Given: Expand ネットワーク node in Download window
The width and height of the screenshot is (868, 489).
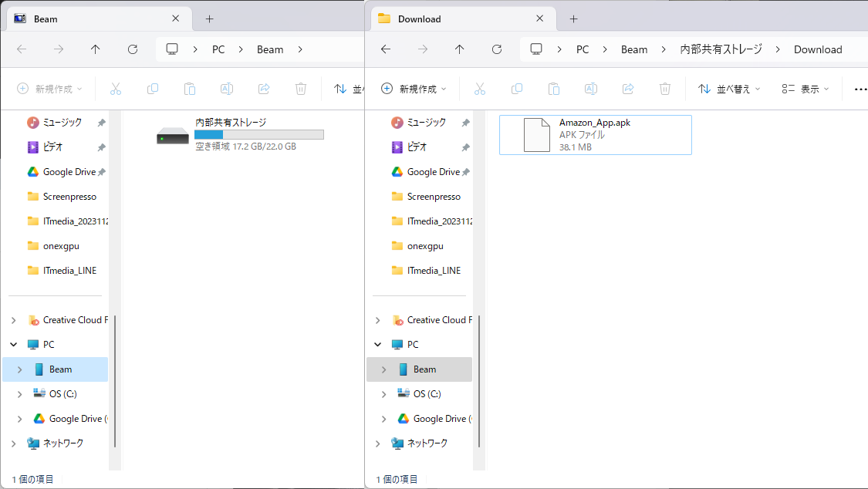Looking at the screenshot, I should (x=378, y=443).
